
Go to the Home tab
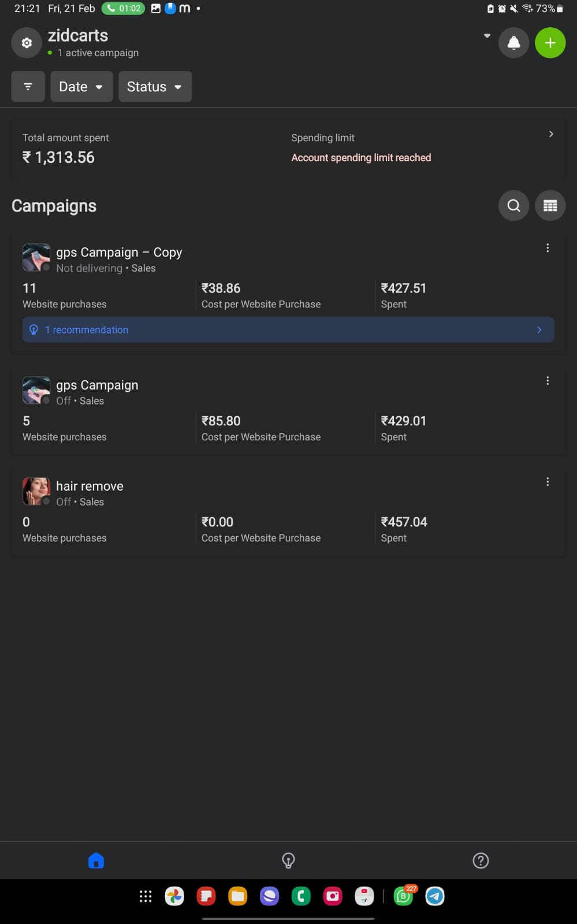[x=96, y=860]
